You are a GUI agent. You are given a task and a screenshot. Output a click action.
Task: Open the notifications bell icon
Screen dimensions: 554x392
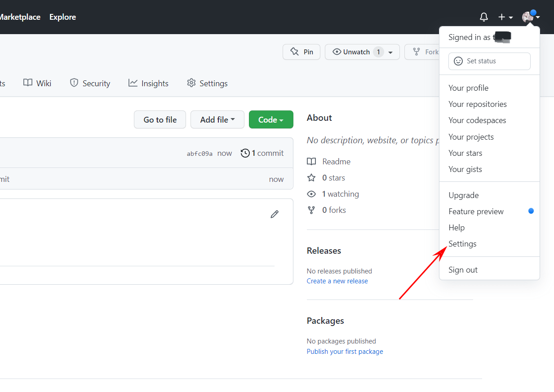[x=483, y=17]
